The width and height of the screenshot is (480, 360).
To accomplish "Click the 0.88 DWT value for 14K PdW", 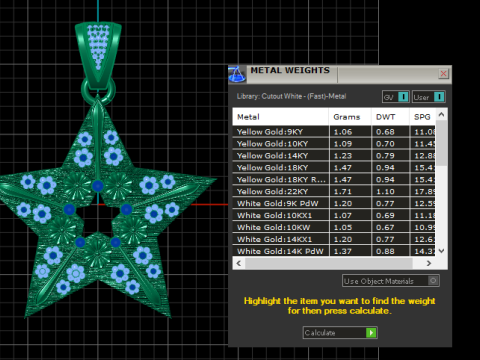I will click(385, 251).
